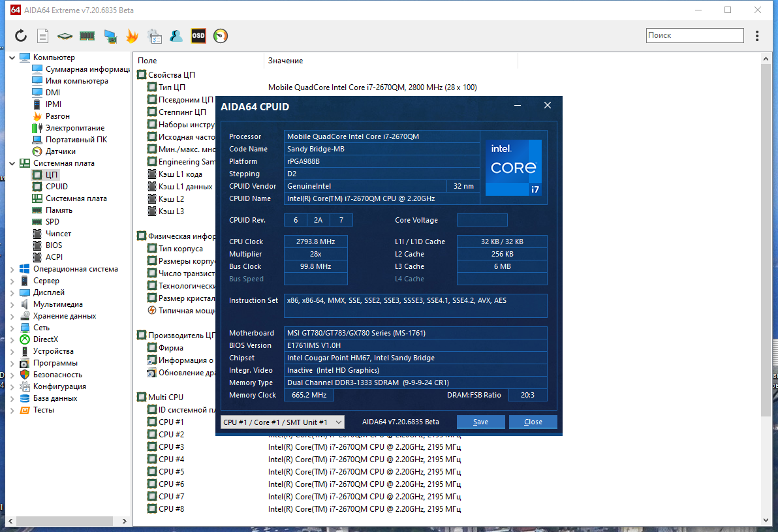The height and width of the screenshot is (532, 778).
Task: Start the stability test flame icon
Action: pos(132,36)
